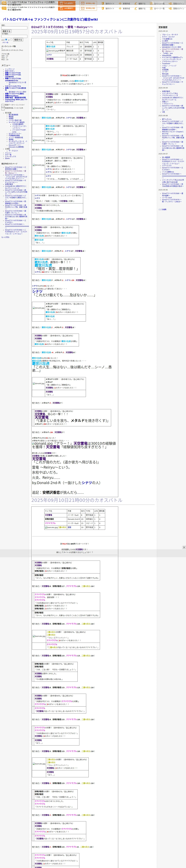Screen dimensions: 186x868
Task: Open TimeEater in 更新履歴
Action: [166, 63]
